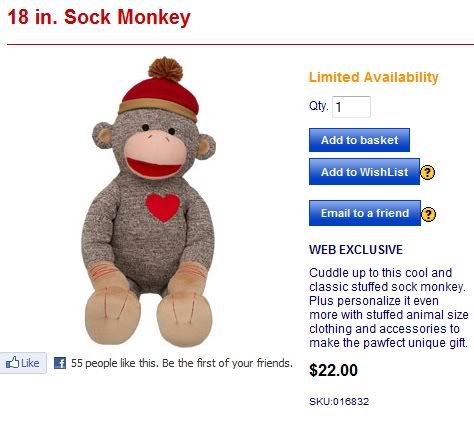Screen dimensions: 474x421
Task: Click the help icon beside Add to WishList
Action: click(x=428, y=172)
